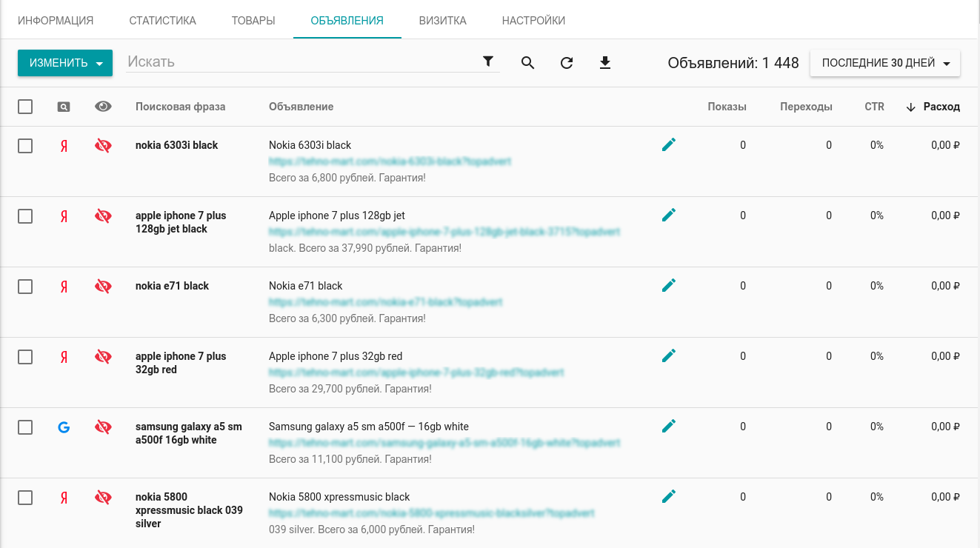980x548 pixels.
Task: Edit the Nokia 6303i black ad
Action: tap(669, 144)
